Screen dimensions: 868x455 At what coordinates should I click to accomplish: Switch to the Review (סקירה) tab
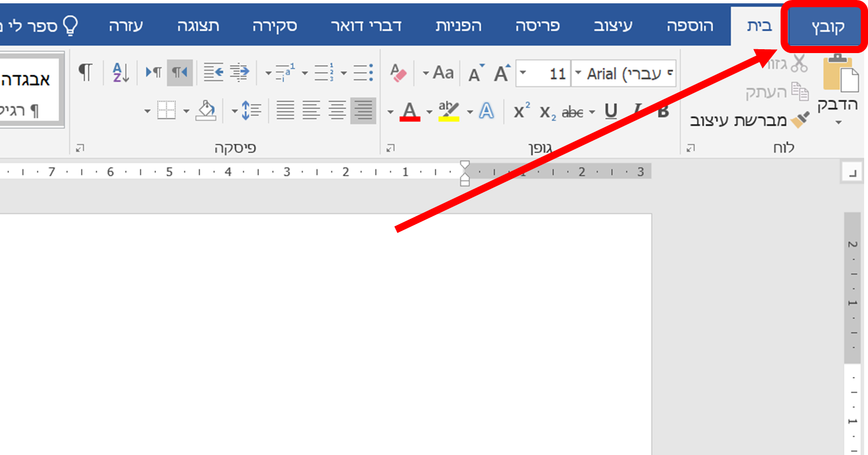[274, 26]
